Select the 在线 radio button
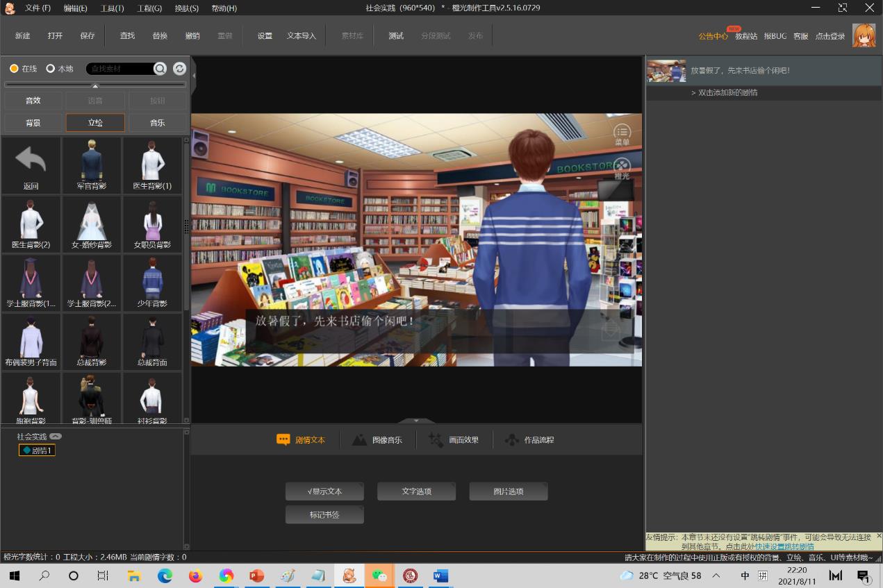The width and height of the screenshot is (883, 588). pyautogui.click(x=14, y=69)
